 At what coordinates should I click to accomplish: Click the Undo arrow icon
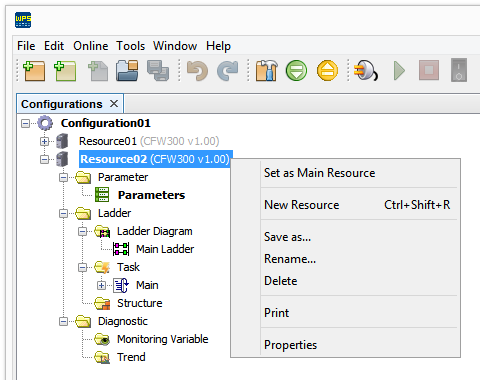pyautogui.click(x=197, y=71)
